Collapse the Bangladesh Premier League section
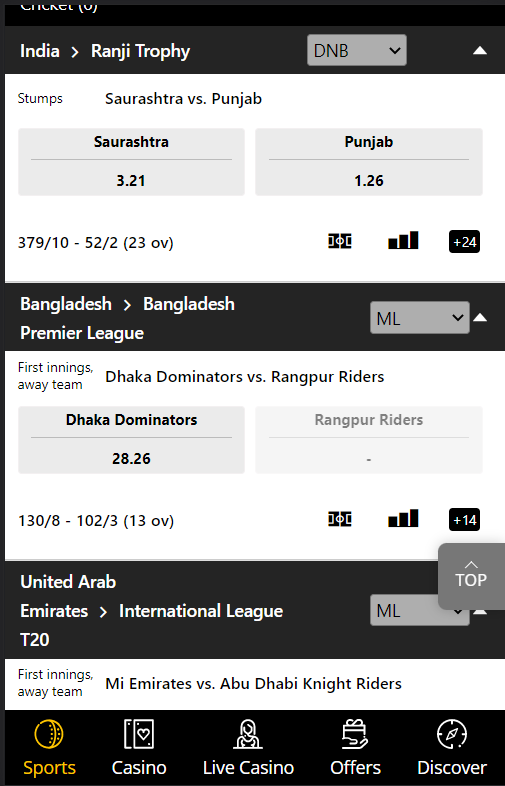The height and width of the screenshot is (786, 505). 480,317
